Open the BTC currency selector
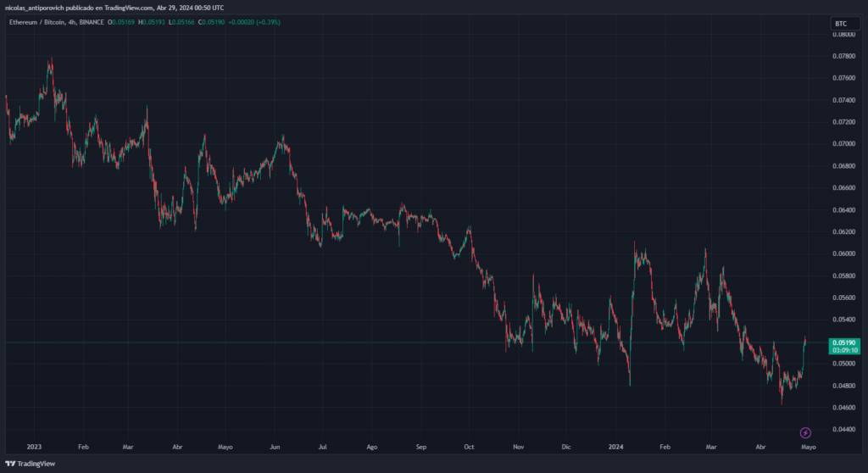This screenshot has height=473, width=868. coord(844,24)
